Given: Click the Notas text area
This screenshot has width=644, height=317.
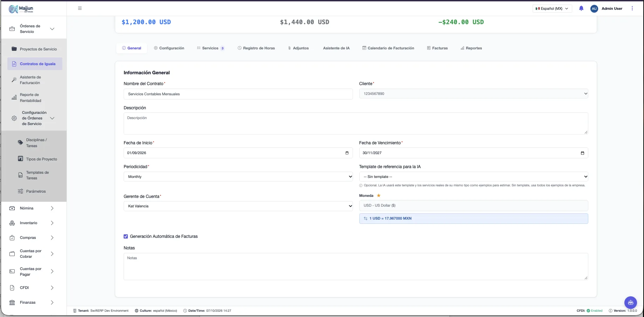Looking at the screenshot, I should [356, 267].
